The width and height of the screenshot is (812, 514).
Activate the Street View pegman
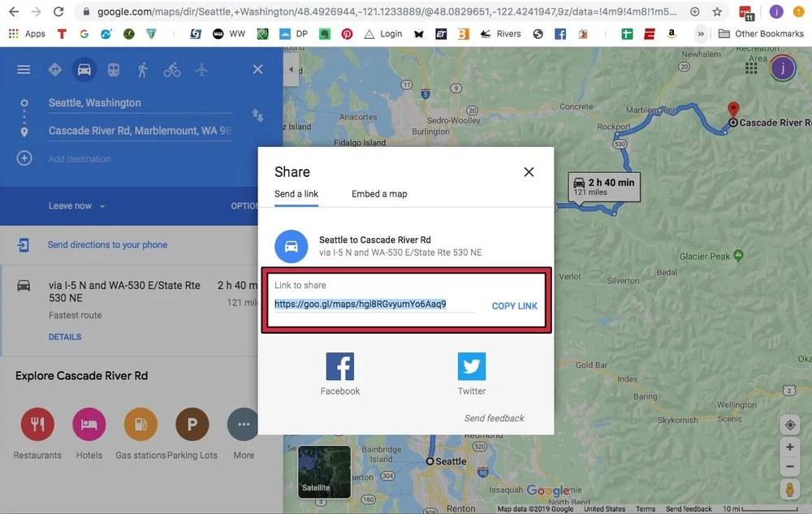click(x=789, y=489)
